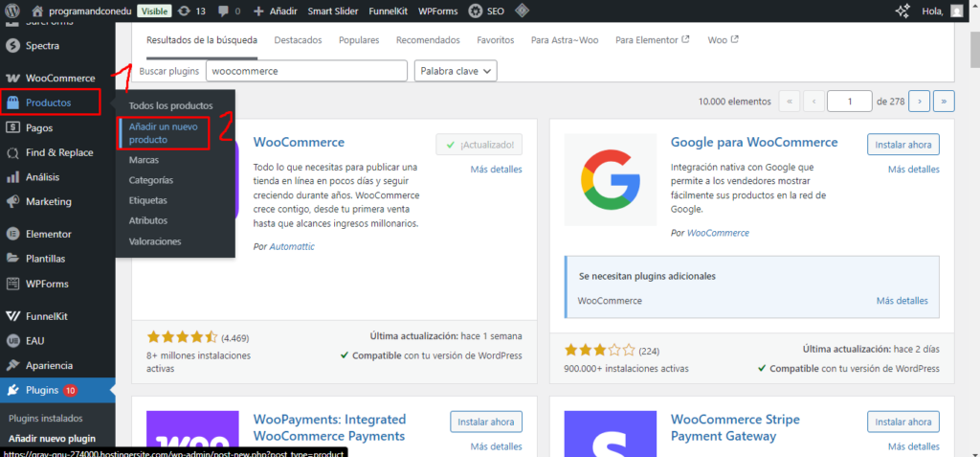This screenshot has width=980, height=457.
Task: Click the WooCommerce author link
Action: 718,233
